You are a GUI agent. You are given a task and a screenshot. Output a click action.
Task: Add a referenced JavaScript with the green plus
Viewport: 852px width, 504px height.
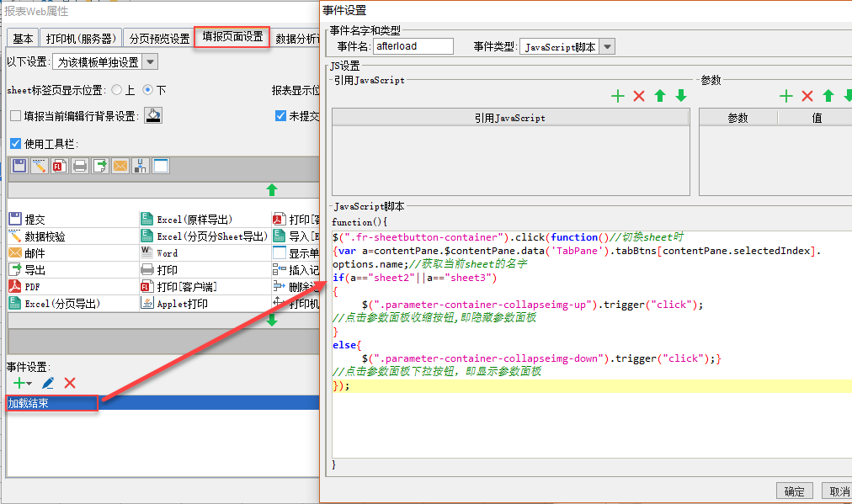coord(618,96)
